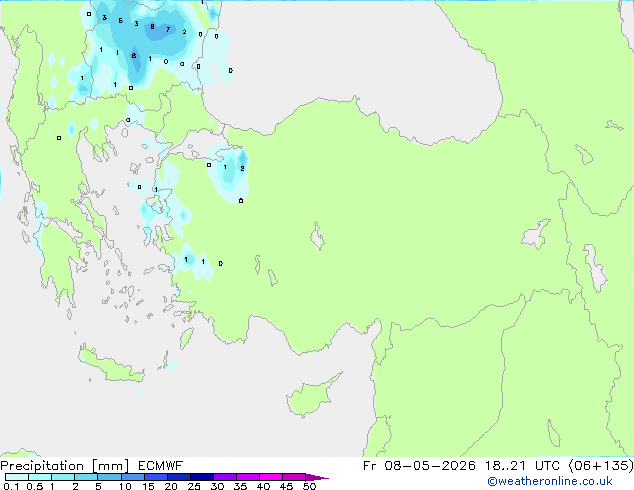Click the purple arrow tip above 50

point(317,477)
